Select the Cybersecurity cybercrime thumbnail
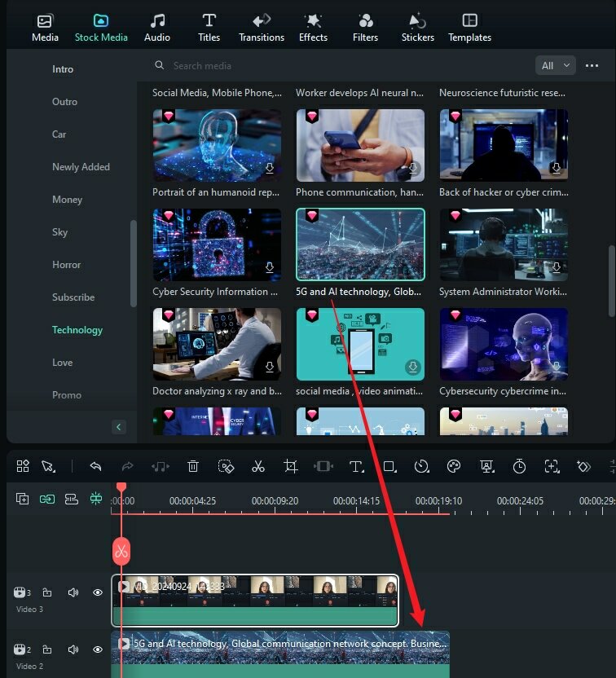Viewport: 616px width, 678px height. tap(504, 344)
